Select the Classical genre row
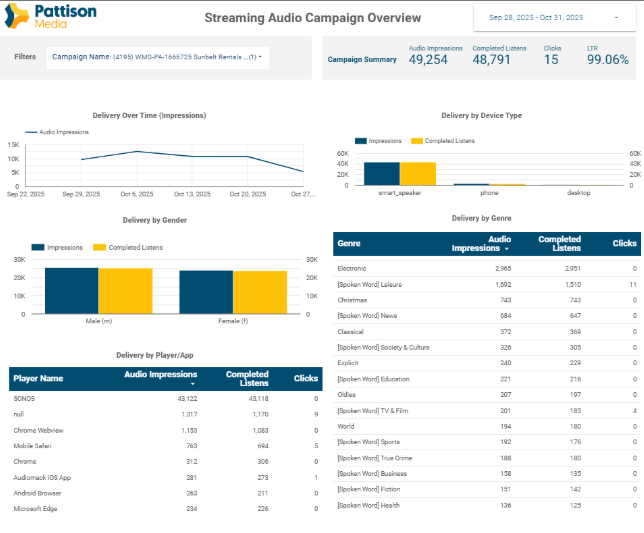Viewport: 644px width, 533px height. [487, 332]
